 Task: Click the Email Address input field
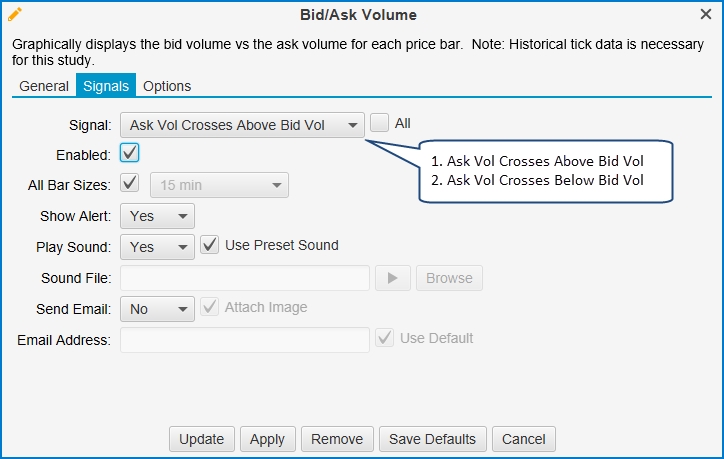tap(245, 340)
